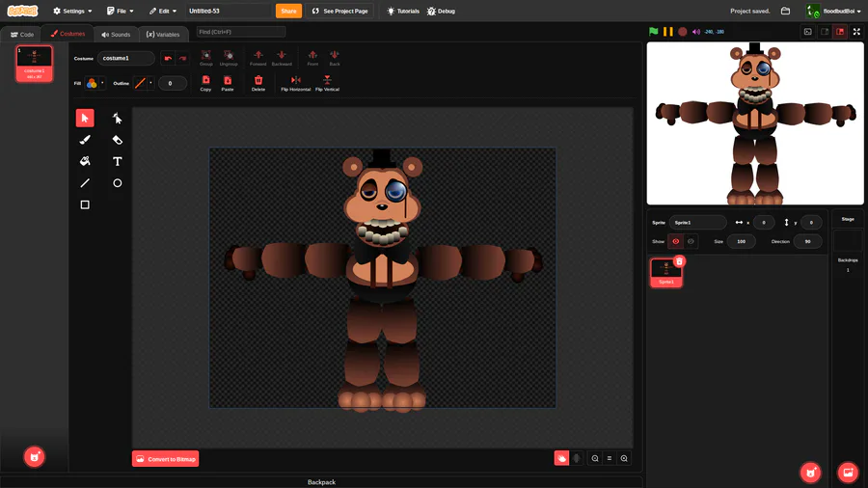Copy the selected shape
This screenshot has width=868, height=488.
[x=206, y=83]
